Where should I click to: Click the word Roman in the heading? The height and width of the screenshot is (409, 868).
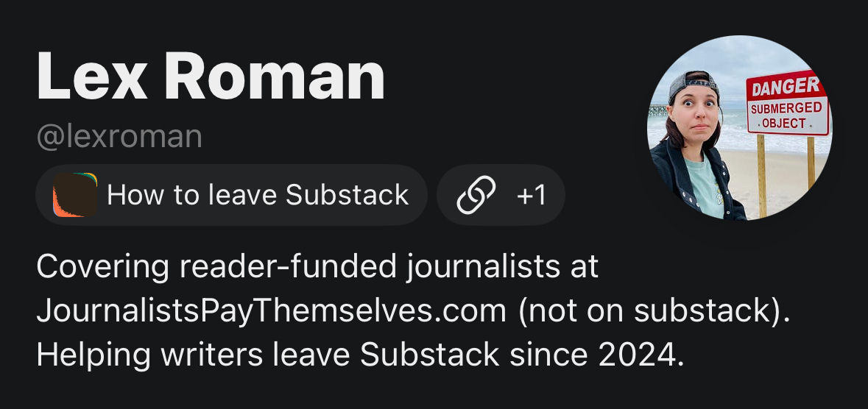pyautogui.click(x=279, y=77)
